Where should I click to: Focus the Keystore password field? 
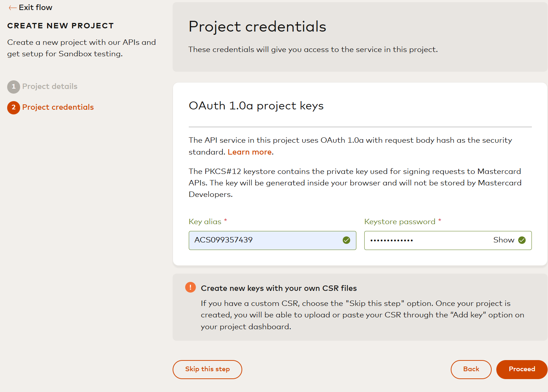point(427,240)
